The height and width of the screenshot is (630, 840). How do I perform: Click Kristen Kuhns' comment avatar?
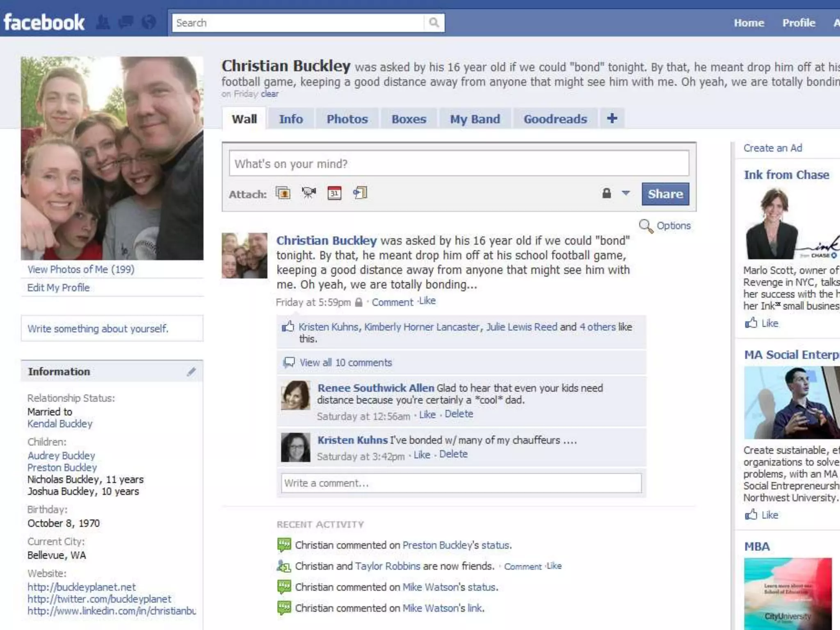(296, 447)
